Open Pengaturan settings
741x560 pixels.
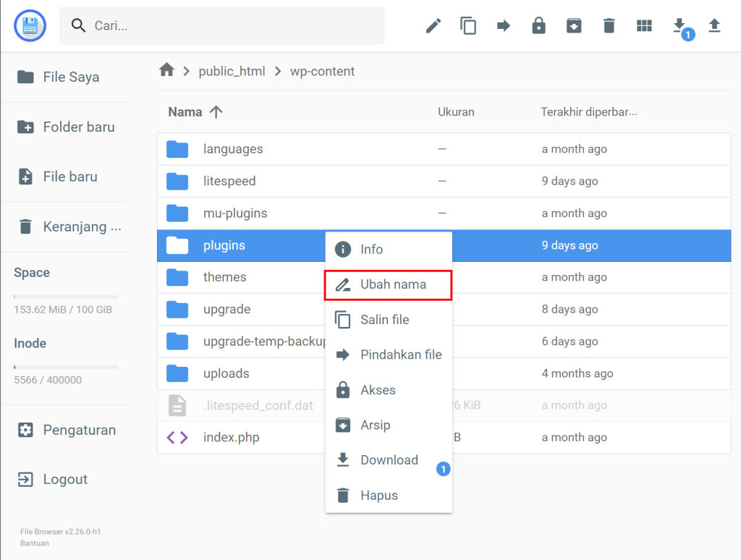click(80, 430)
